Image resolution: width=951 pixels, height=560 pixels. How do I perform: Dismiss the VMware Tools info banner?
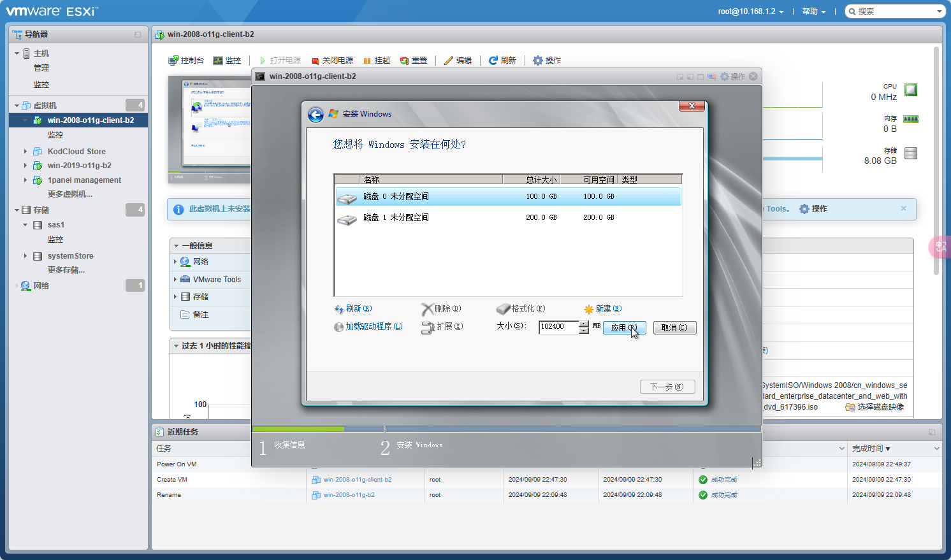[x=903, y=208]
